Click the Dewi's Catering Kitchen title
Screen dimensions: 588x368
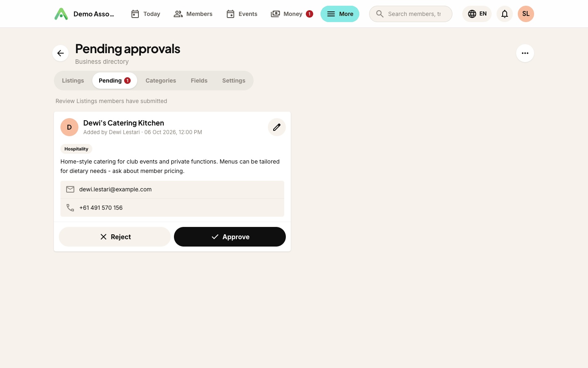tap(124, 123)
